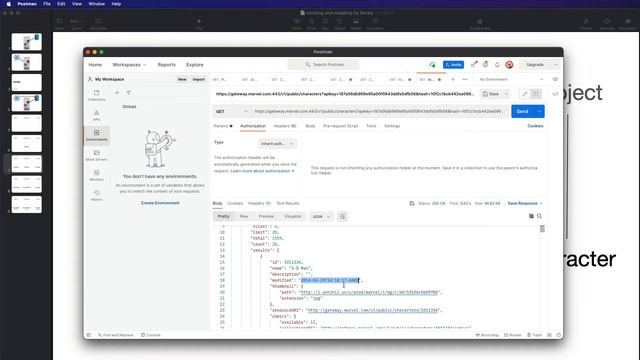Open the Inherit auth type dropdown
Image resolution: width=640 pixels, height=360 pixels.
(x=278, y=144)
